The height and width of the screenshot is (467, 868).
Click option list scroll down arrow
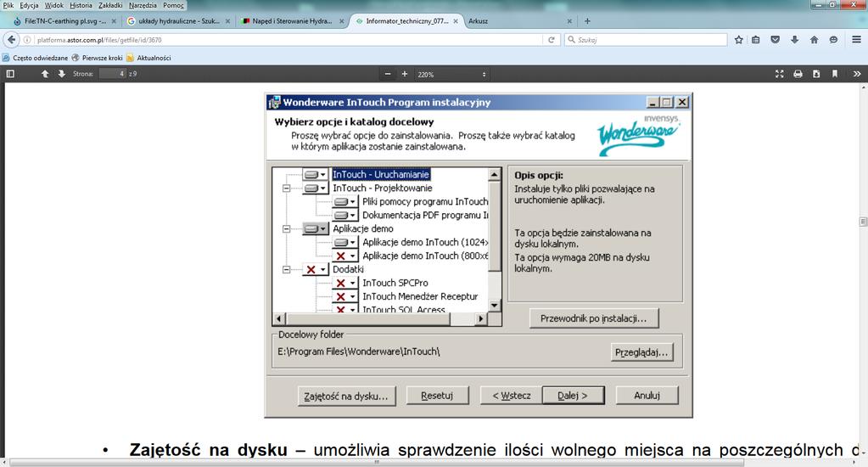pos(495,305)
